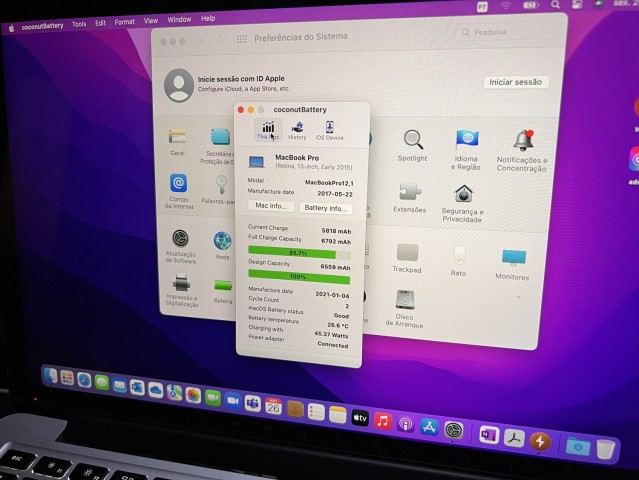Click the Pesquisa search field in Preferências do Sistema
Viewport: 639px width, 480px height.
coord(505,32)
